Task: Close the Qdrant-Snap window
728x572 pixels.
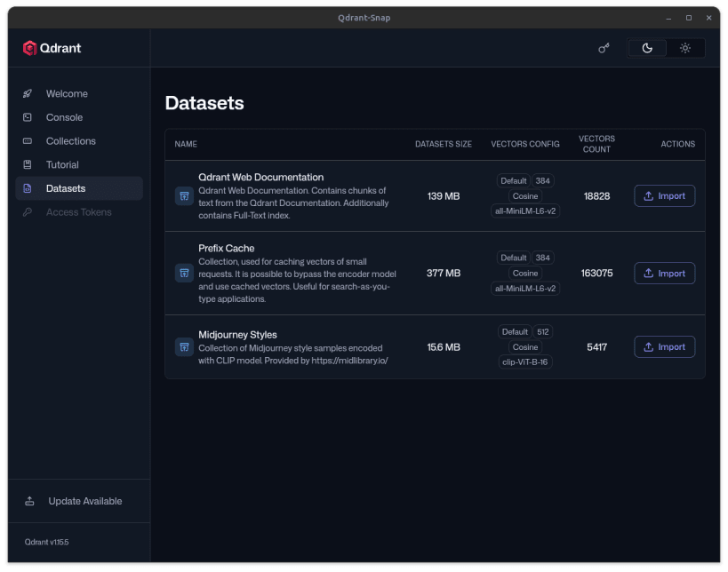Action: pyautogui.click(x=708, y=18)
